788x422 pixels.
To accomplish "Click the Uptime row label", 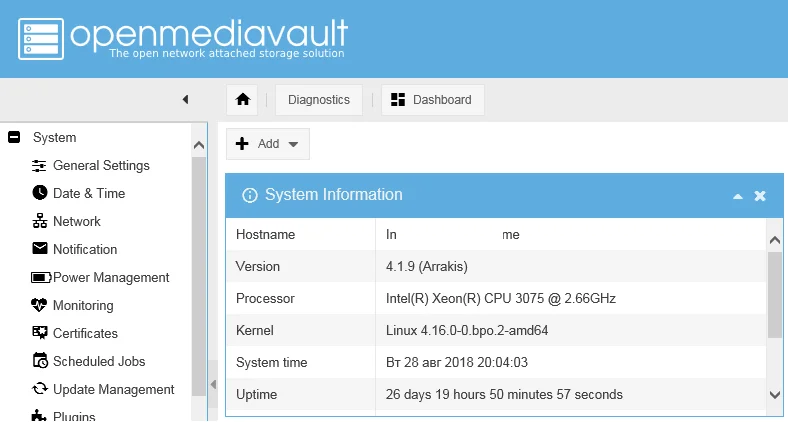I will pos(256,395).
